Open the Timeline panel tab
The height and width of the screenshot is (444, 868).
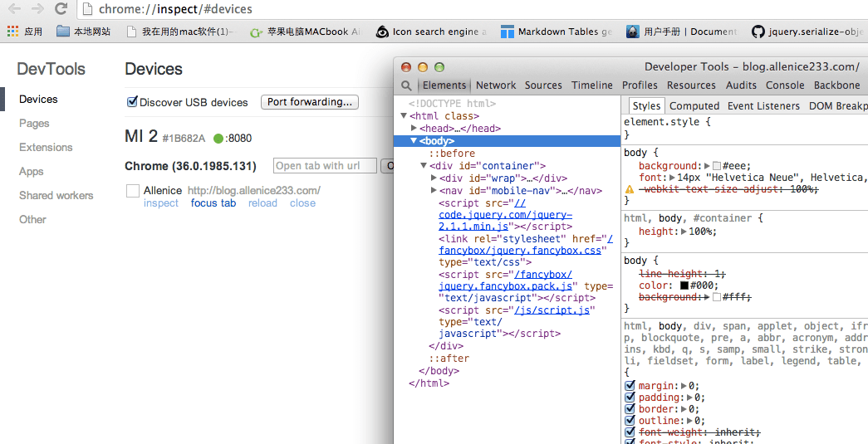tap(591, 85)
